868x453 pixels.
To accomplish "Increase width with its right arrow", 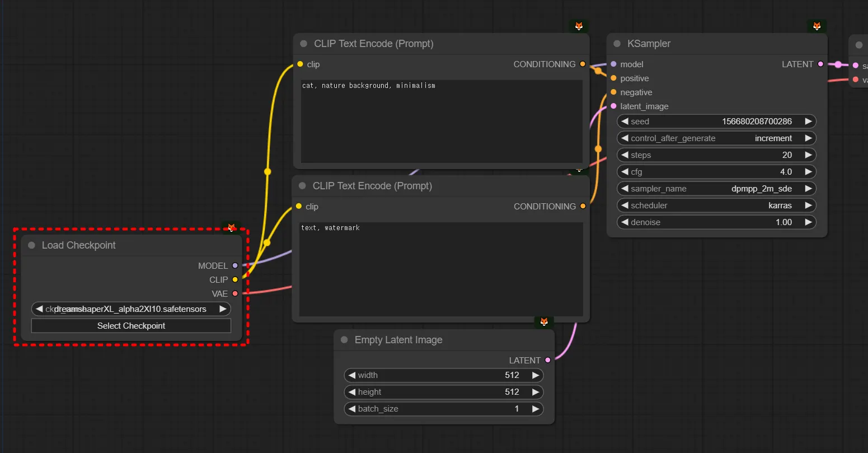I will click(x=536, y=375).
